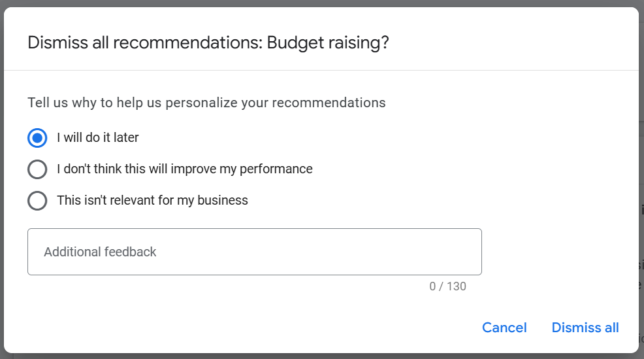
Task: Focus the feedback box placeholder text
Action: (100, 252)
